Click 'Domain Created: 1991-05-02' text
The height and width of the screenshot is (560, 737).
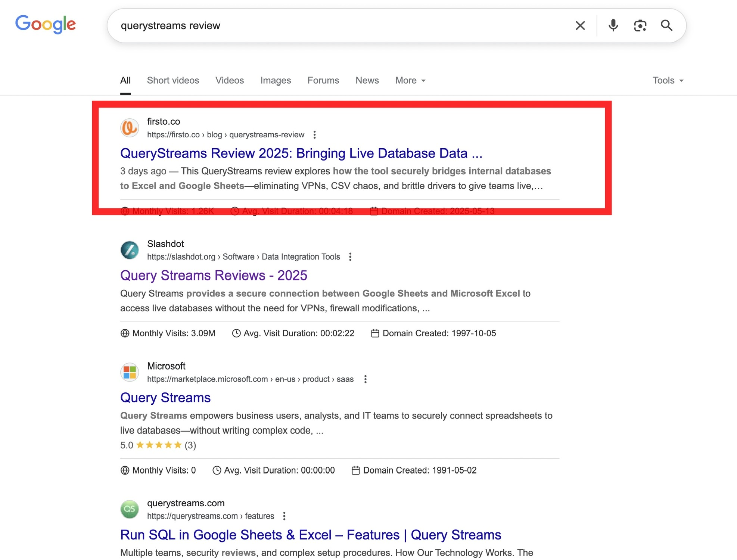coord(420,470)
